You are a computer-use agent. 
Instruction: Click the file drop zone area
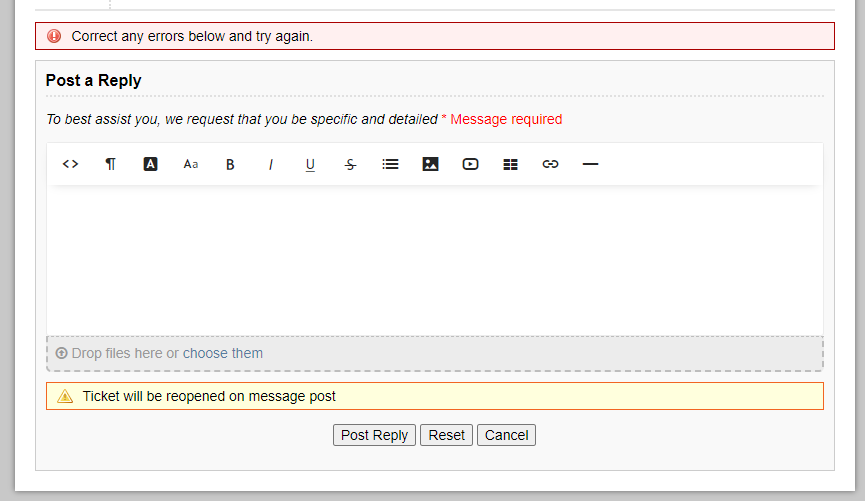[x=540, y=353]
